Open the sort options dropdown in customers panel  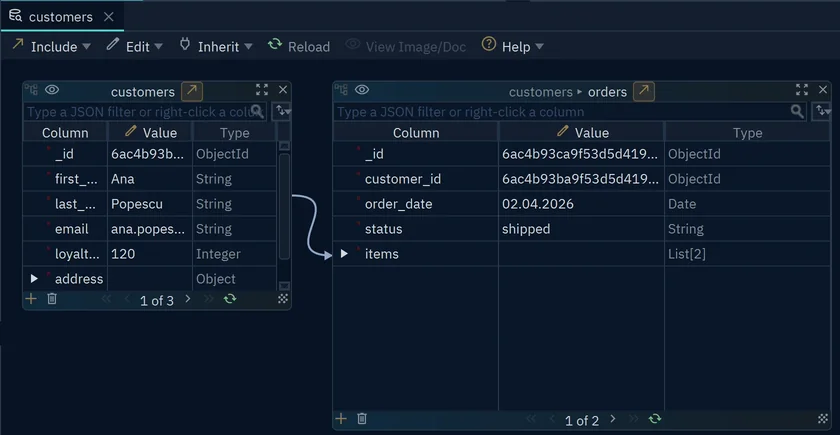point(282,111)
